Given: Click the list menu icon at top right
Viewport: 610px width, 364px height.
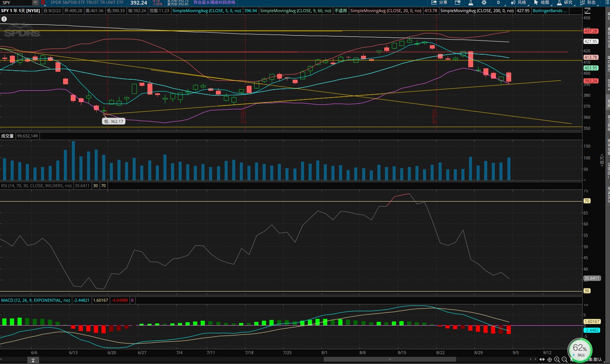Looking at the screenshot, I should 607,2.
